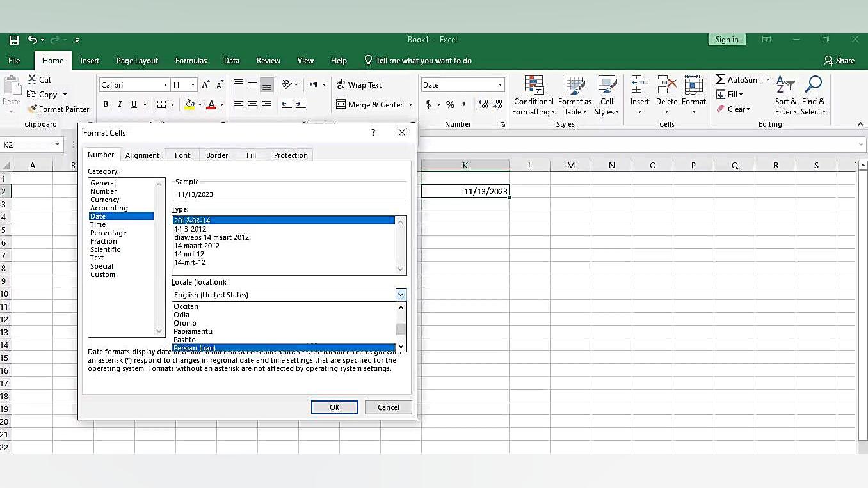Screen dimensions: 868x488
Task: Click Merge & Center
Action: click(x=369, y=104)
